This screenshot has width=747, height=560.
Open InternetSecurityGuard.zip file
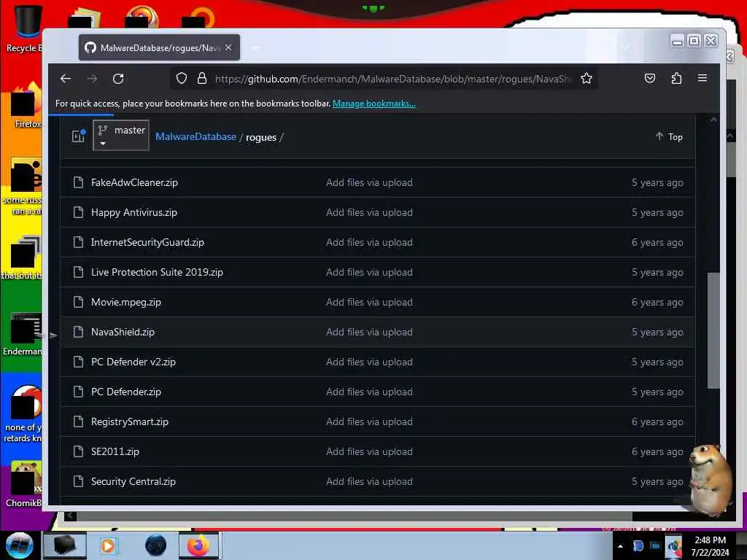147,242
